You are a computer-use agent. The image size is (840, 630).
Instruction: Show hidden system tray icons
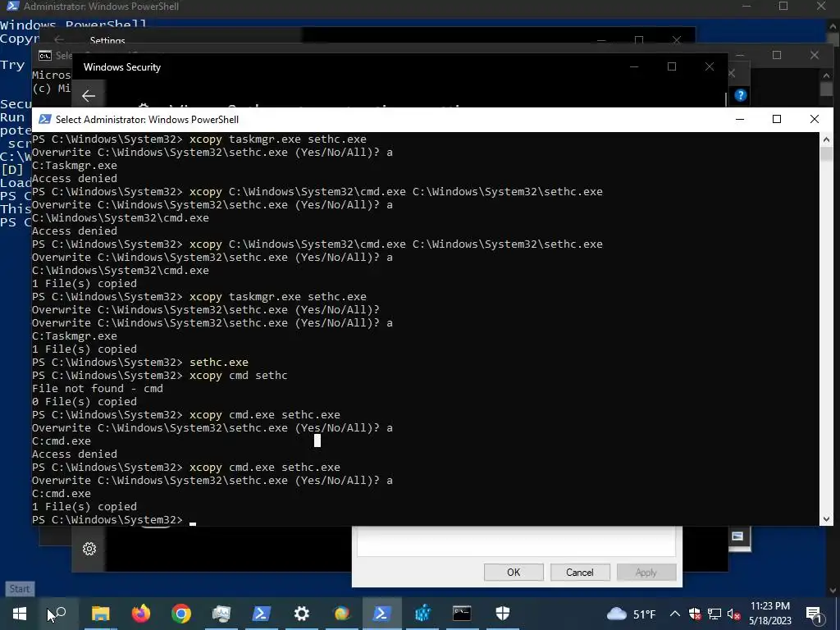(675, 614)
